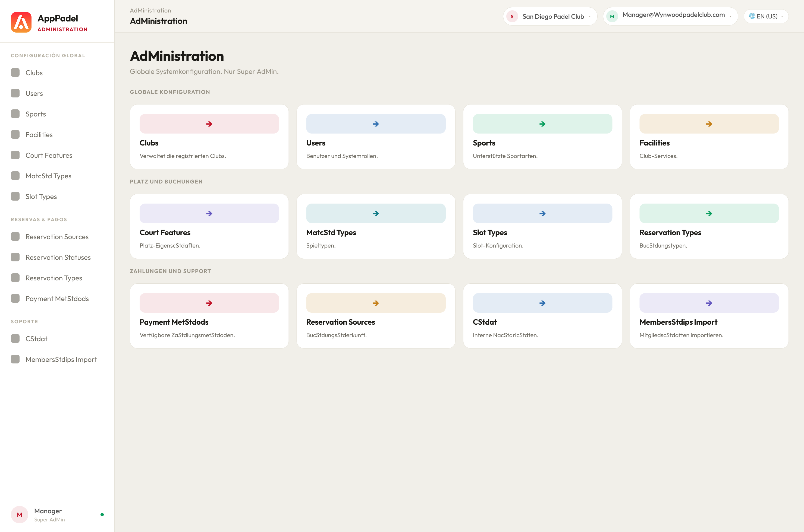Screen dimensions: 804x532
Task: Click the gray icon beside MatcStd Types in sidebar
Action: click(15, 176)
